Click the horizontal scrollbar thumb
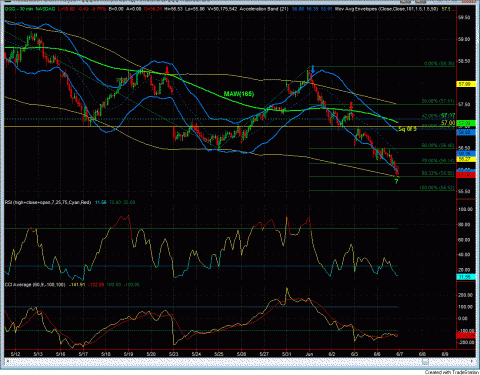The image size is (480, 375). [x=424, y=361]
